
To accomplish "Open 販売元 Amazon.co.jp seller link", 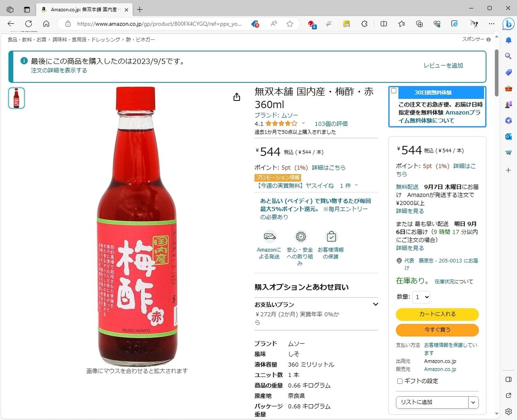I will pyautogui.click(x=440, y=369).
